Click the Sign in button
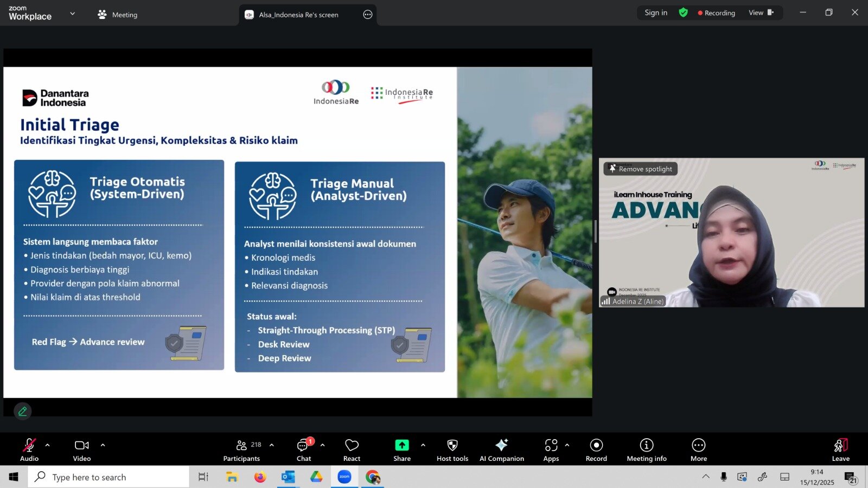The width and height of the screenshot is (868, 488). 655,13
